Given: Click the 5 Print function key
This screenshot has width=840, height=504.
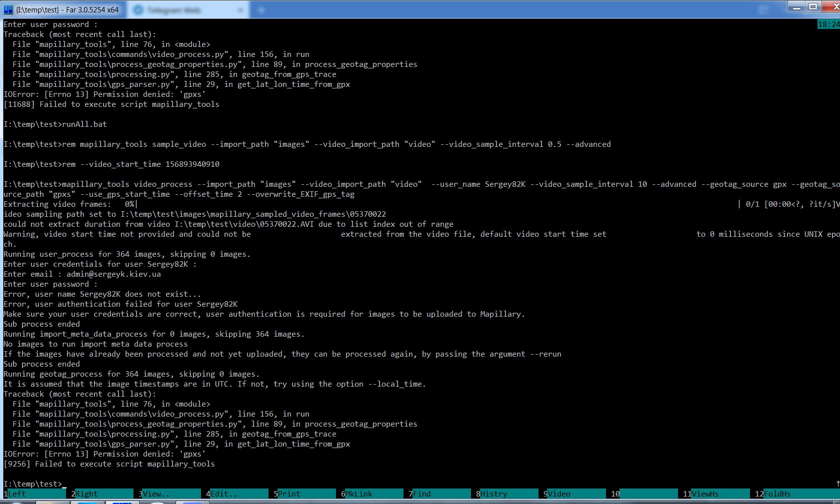Looking at the screenshot, I should (x=304, y=494).
